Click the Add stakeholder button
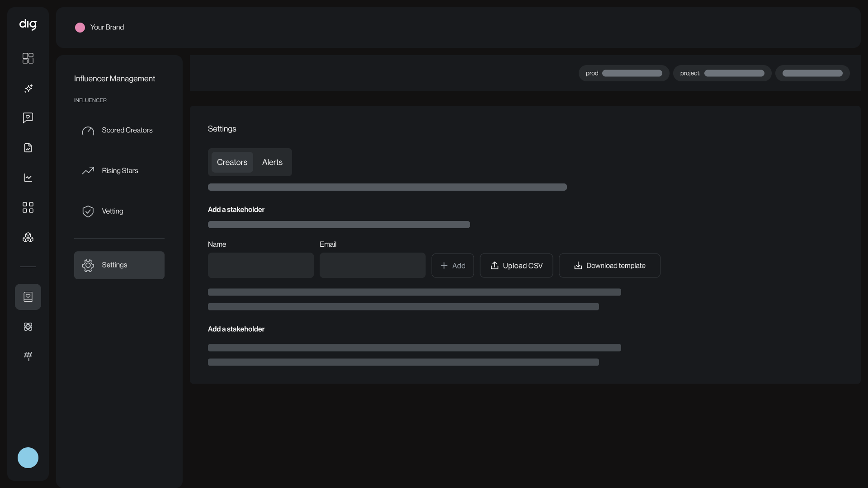Screen dimensions: 868x488 click(x=453, y=266)
